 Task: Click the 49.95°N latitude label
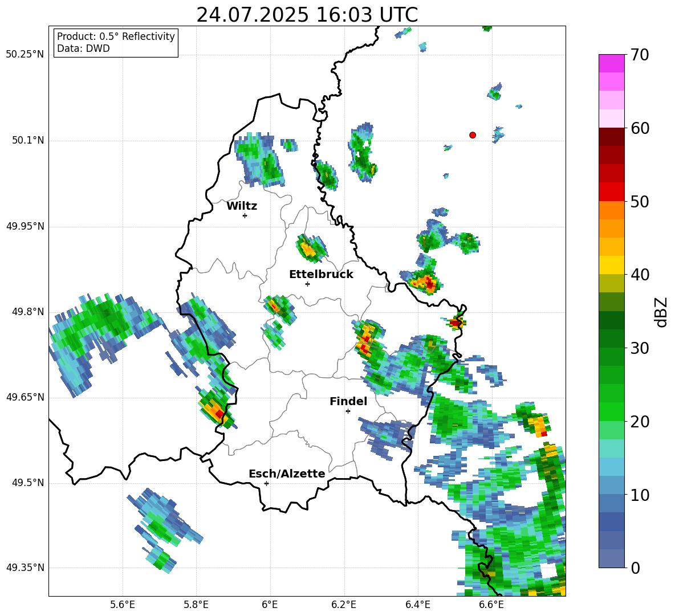(25, 226)
